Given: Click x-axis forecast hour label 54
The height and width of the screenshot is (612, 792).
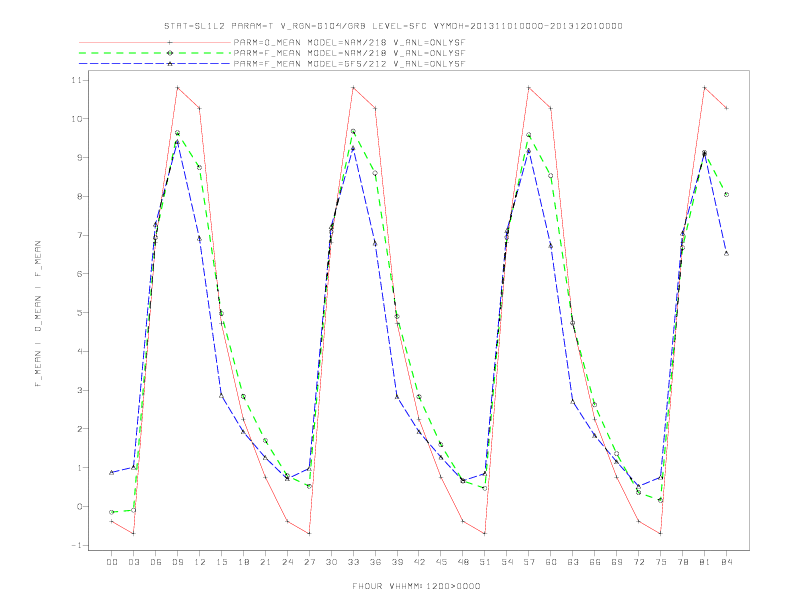Looking at the screenshot, I should pos(507,562).
